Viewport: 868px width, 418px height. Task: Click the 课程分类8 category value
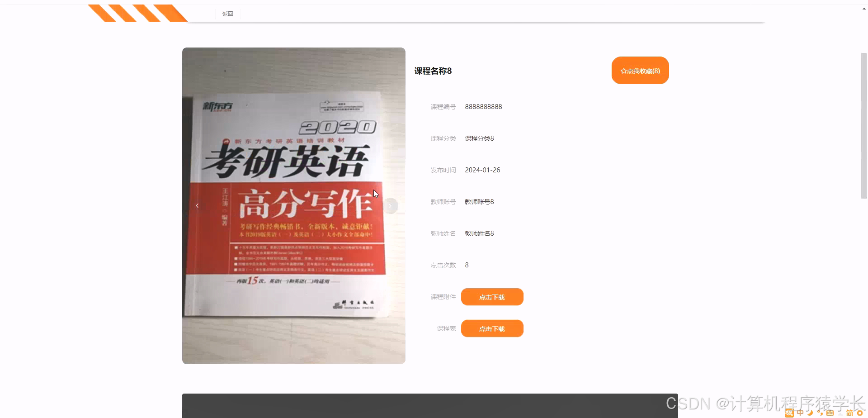point(479,138)
